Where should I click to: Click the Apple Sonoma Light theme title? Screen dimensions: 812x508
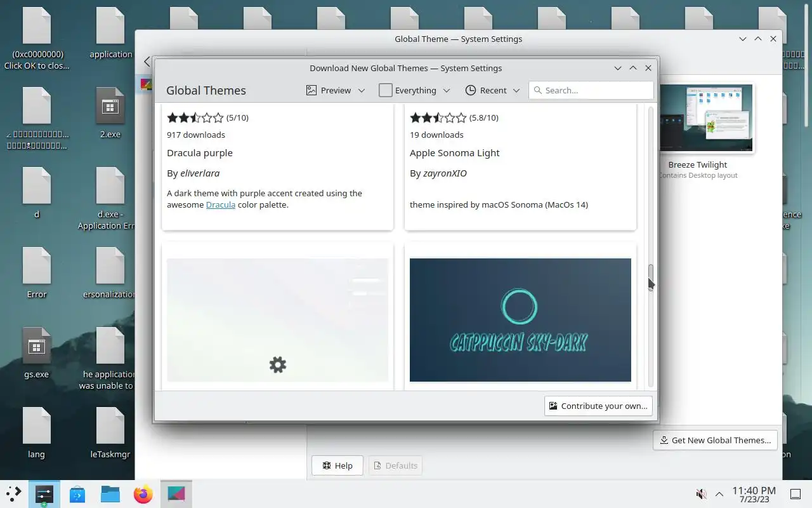pyautogui.click(x=455, y=152)
